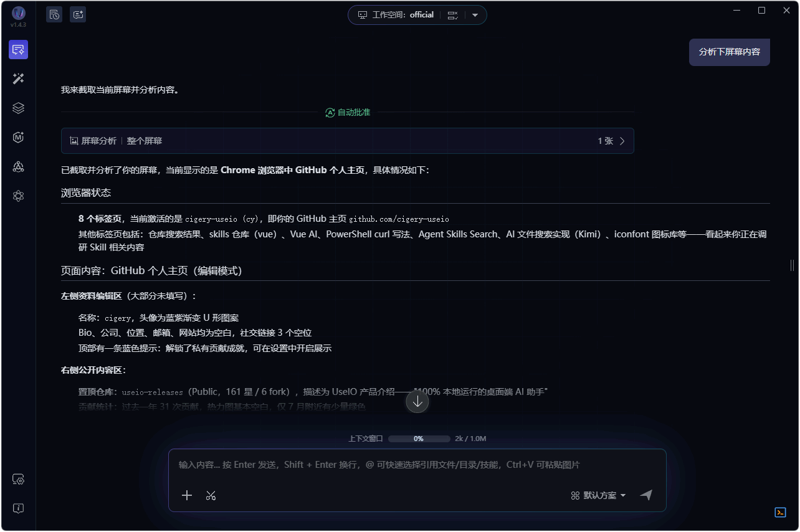Click the plus attachment icon
Viewport: 800px width, 532px height.
[x=187, y=495]
